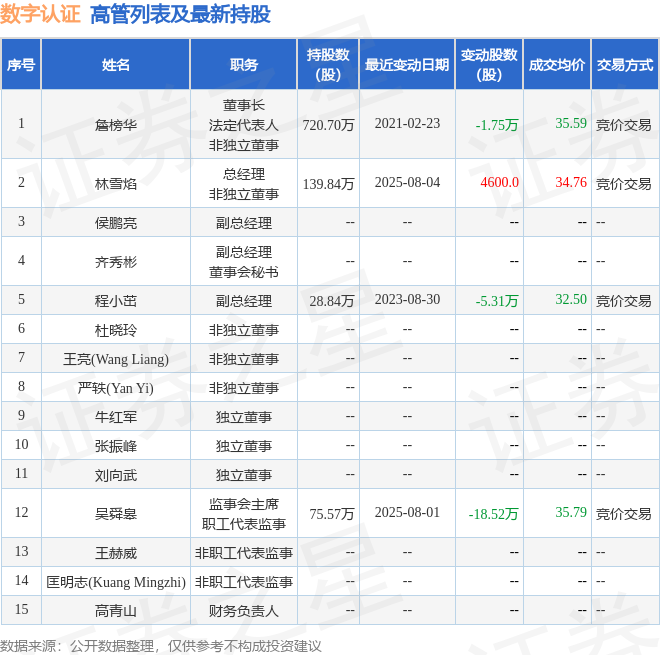Select the 序号 column header
The image size is (660, 655).
click(x=21, y=65)
